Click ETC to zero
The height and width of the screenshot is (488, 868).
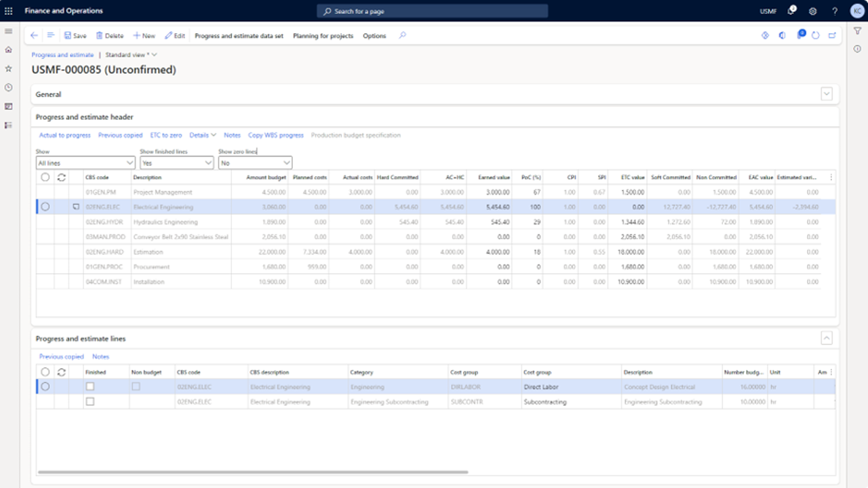(166, 136)
